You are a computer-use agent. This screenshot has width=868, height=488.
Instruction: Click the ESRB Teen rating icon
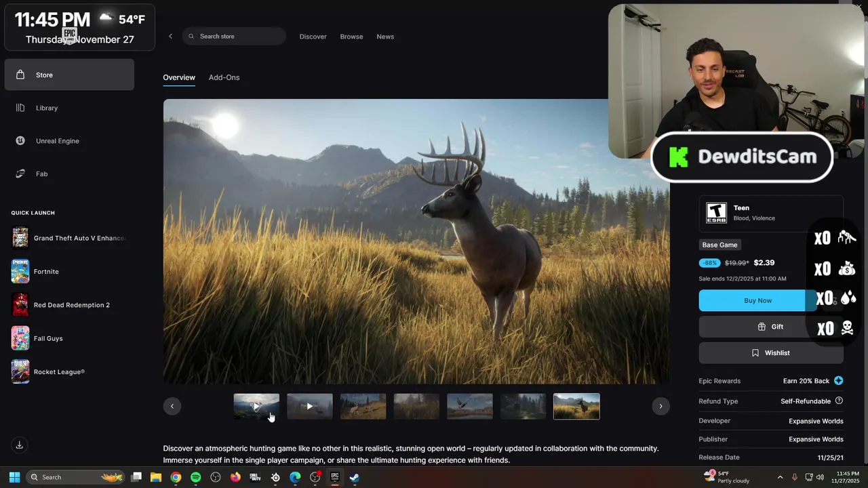coord(716,213)
